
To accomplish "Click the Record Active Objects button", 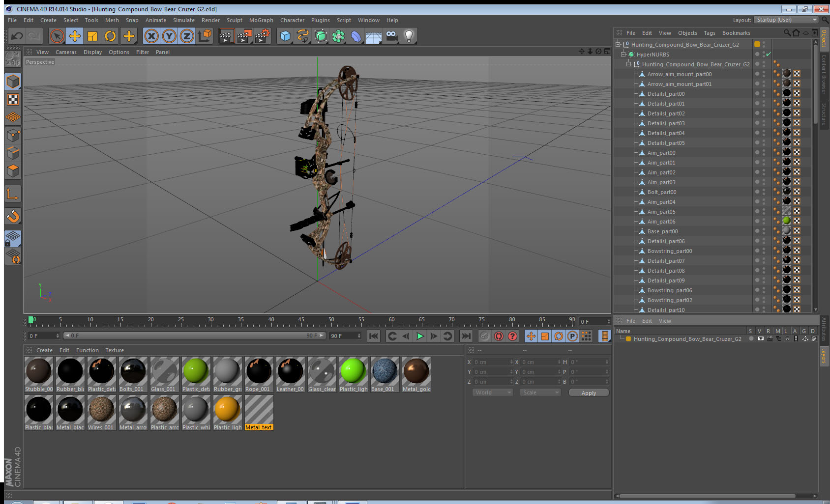I will tap(485, 336).
